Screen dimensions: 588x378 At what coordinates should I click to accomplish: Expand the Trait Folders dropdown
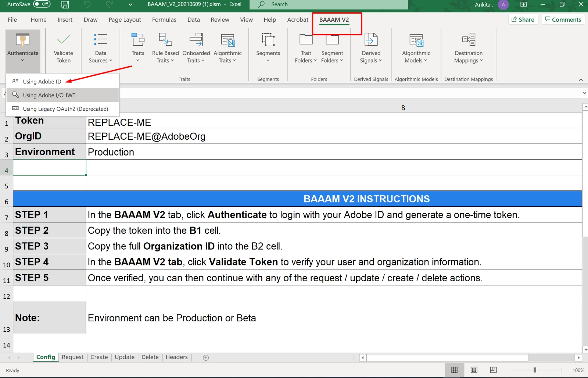(x=315, y=60)
